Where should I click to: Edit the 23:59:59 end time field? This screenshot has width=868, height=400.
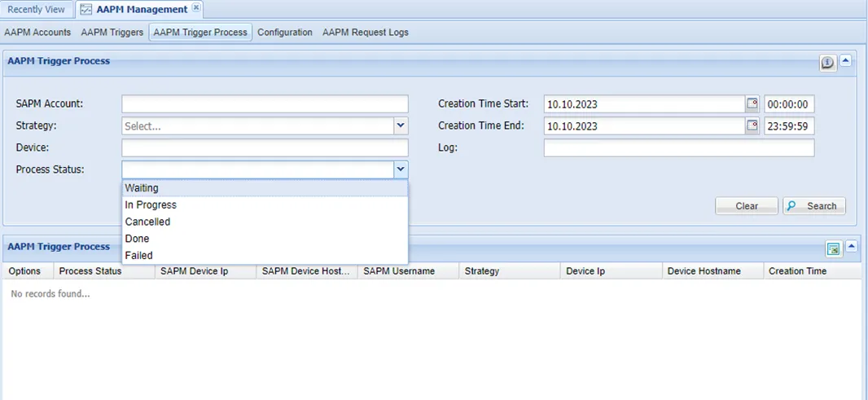pyautogui.click(x=789, y=125)
